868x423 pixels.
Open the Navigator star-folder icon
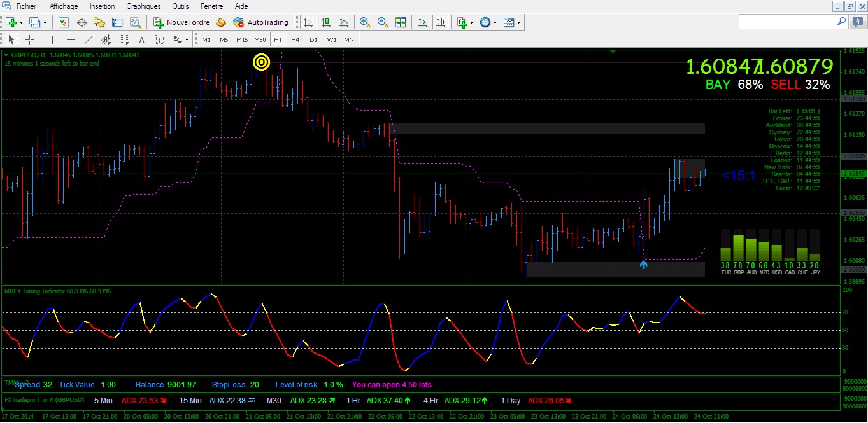click(99, 22)
